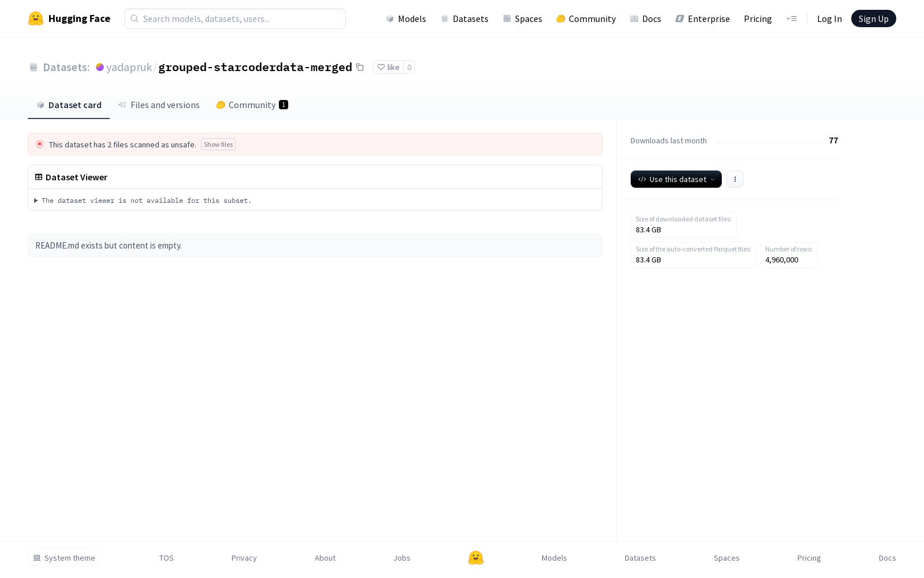
Task: Open the Spaces footer link
Action: coord(726,558)
